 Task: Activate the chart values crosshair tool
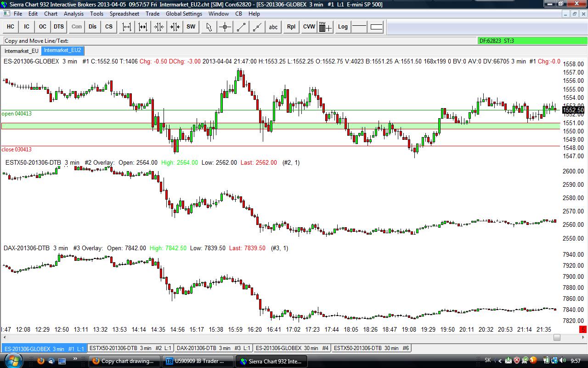point(225,27)
